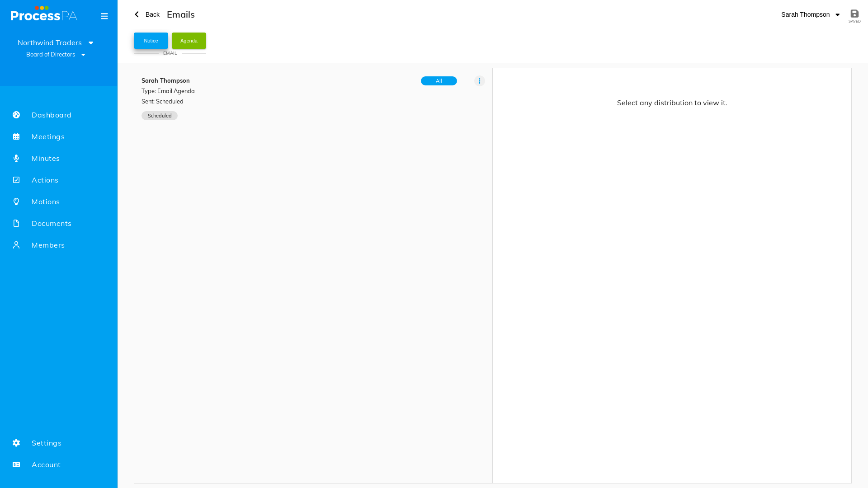The width and height of the screenshot is (868, 488).
Task: Collapse sidebar with hamburger menu icon
Action: click(104, 16)
